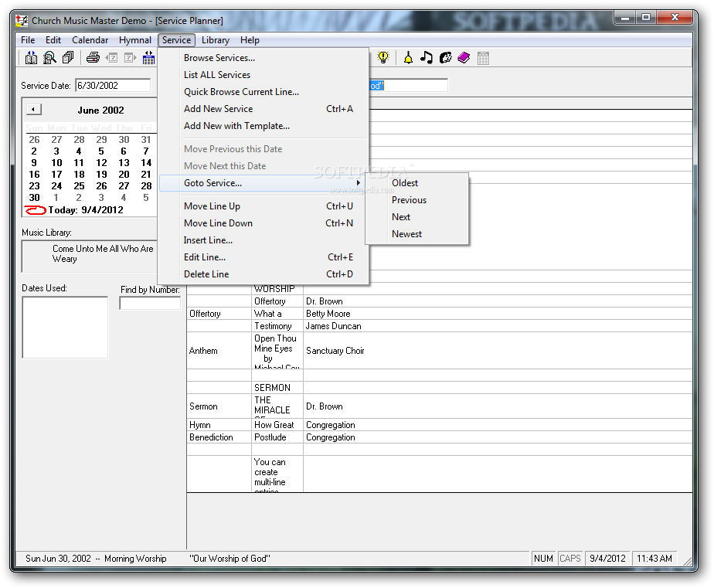This screenshot has width=714, height=588.
Task: Close the open Service menu
Action: pos(177,40)
